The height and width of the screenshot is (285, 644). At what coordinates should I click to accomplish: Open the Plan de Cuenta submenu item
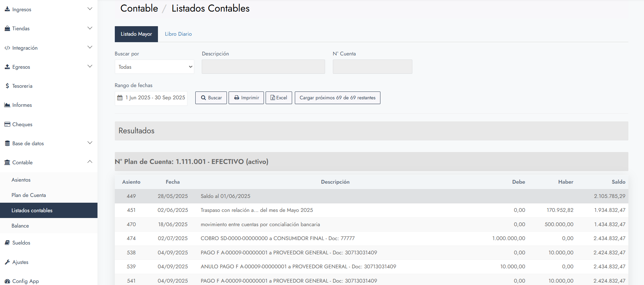[x=29, y=195]
